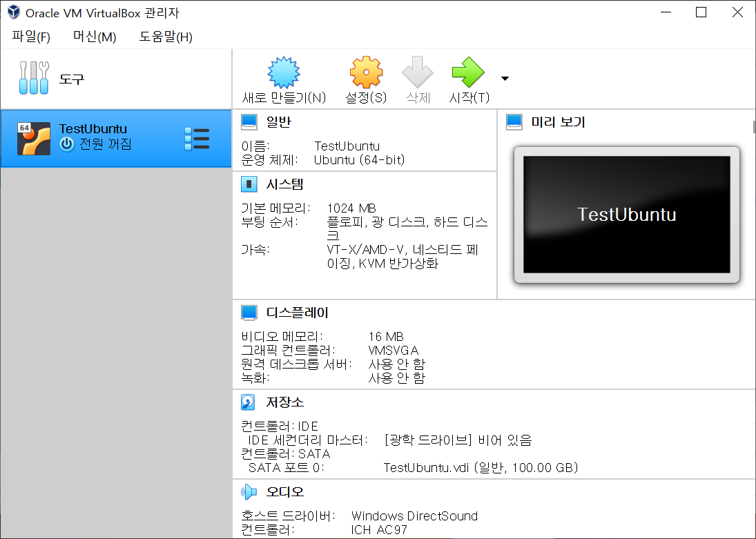756x539 pixels.
Task: Open 설정(S) via the orange gear icon
Action: point(366,72)
